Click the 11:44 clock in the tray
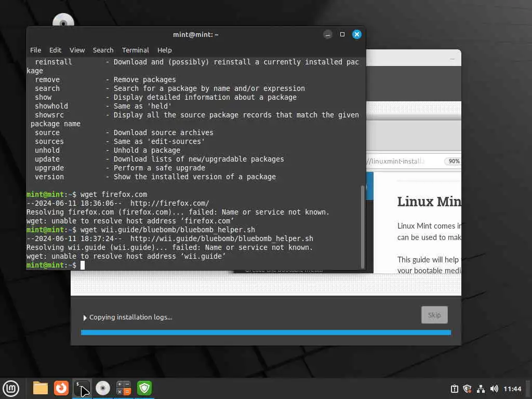 pyautogui.click(x=512, y=389)
